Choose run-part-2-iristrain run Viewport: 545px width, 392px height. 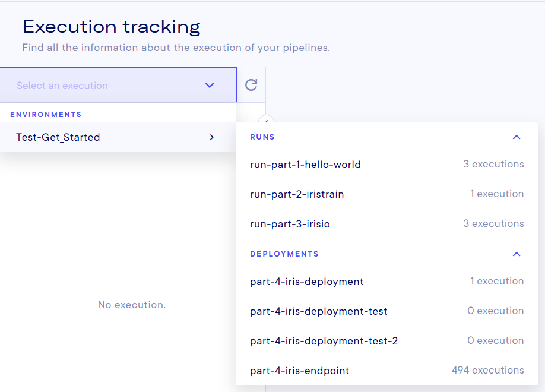(387, 194)
